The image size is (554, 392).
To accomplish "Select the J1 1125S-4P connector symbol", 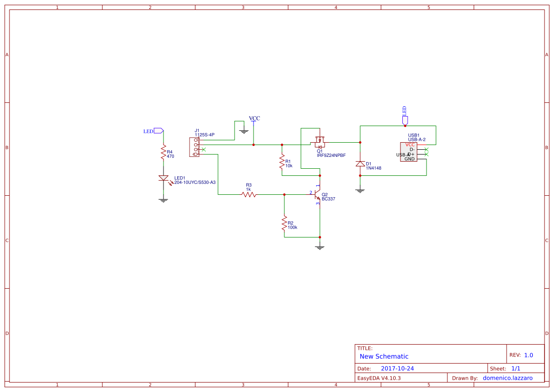I will (194, 147).
